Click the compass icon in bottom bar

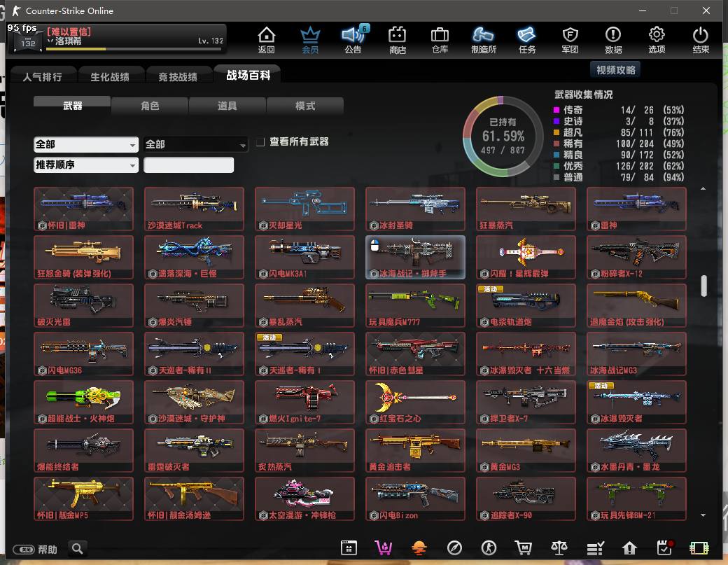(454, 548)
